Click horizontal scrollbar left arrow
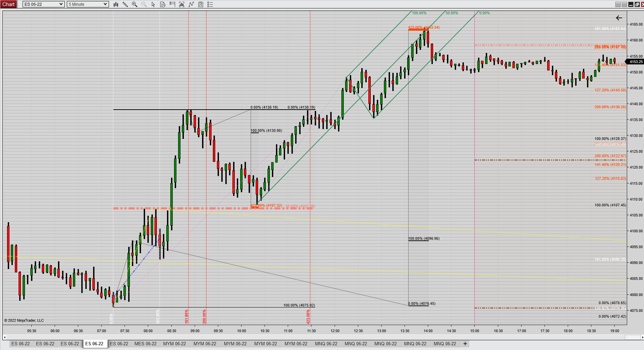 [x=4, y=337]
